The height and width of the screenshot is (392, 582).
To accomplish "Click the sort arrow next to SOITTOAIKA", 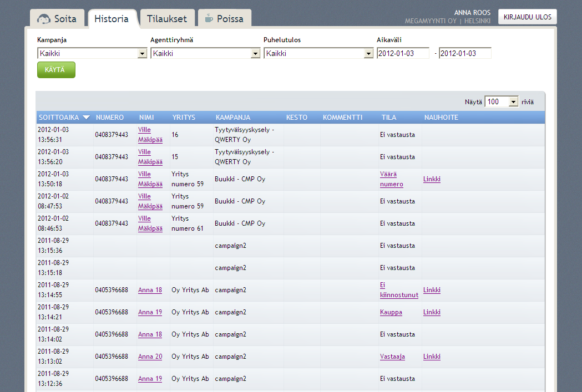I will tap(86, 118).
